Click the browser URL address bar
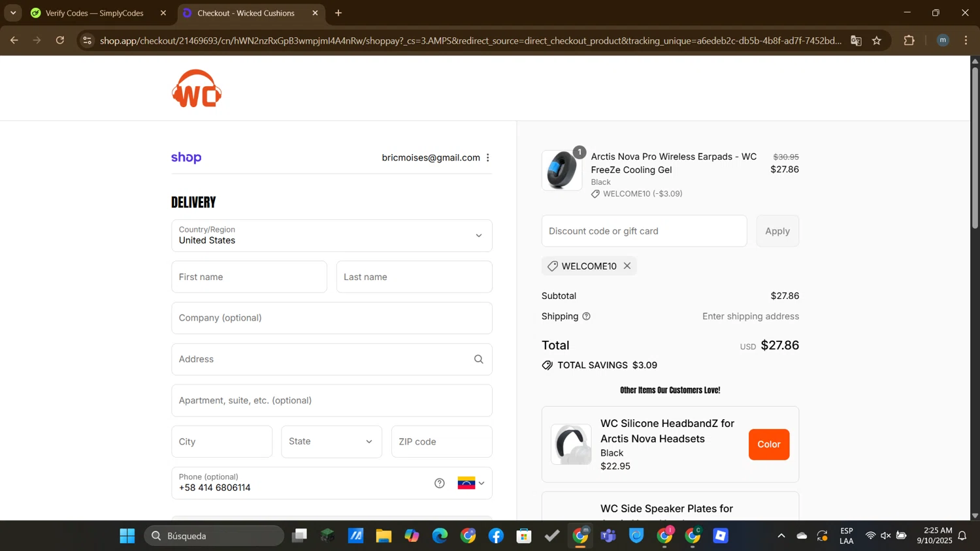 tap(470, 40)
